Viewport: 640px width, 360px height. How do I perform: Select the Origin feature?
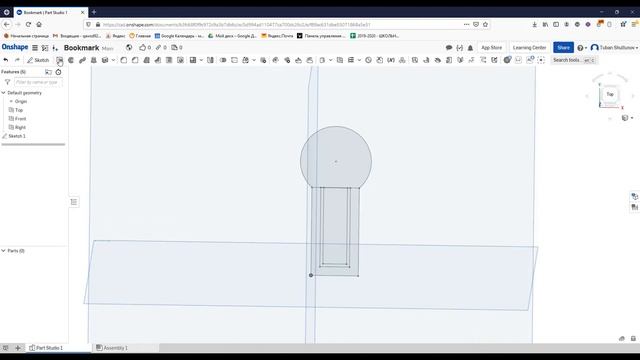click(21, 101)
